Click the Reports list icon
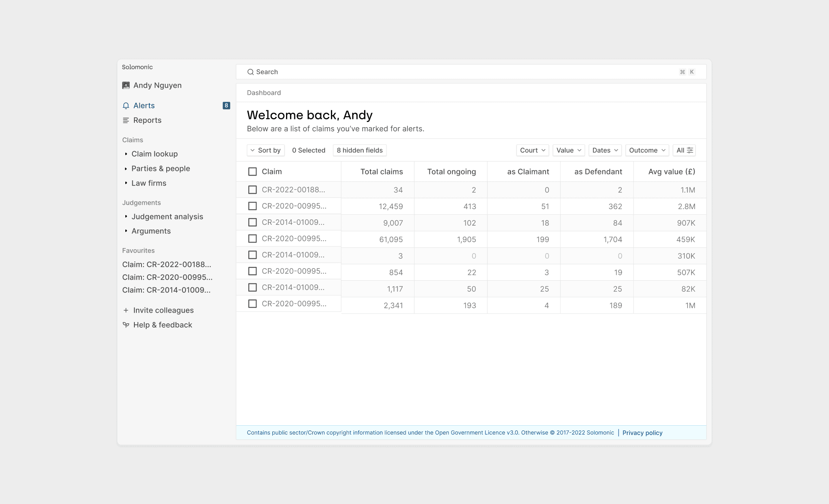This screenshot has width=829, height=504. point(126,120)
